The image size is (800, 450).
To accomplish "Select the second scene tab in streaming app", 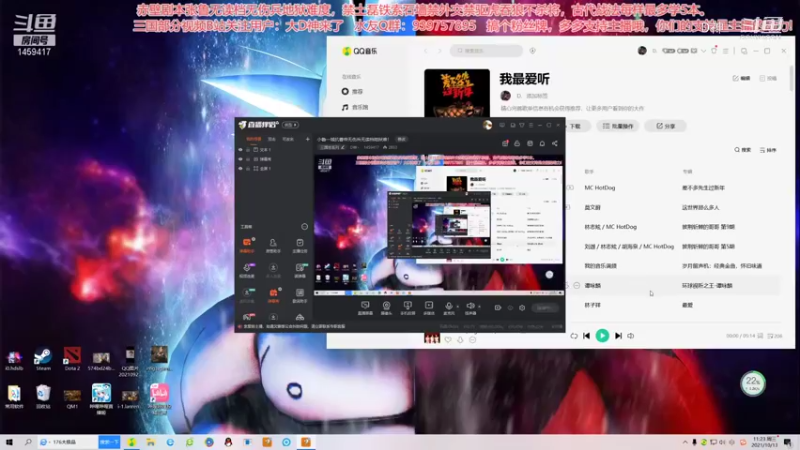I will point(272,139).
